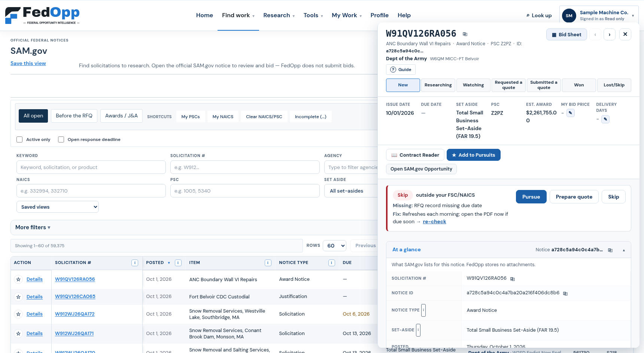Open the Look up search
Image resolution: width=644 pixels, height=353 pixels.
point(539,15)
